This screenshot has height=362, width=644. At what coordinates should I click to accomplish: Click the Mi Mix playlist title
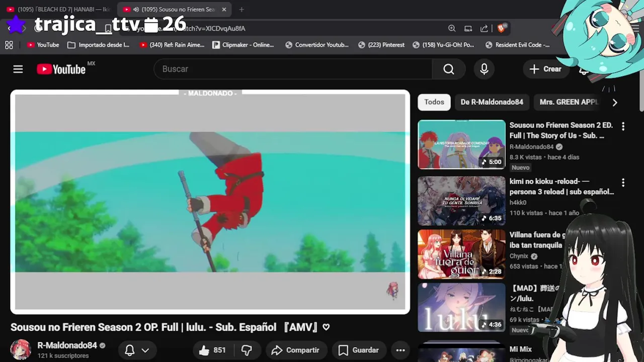coord(520,349)
